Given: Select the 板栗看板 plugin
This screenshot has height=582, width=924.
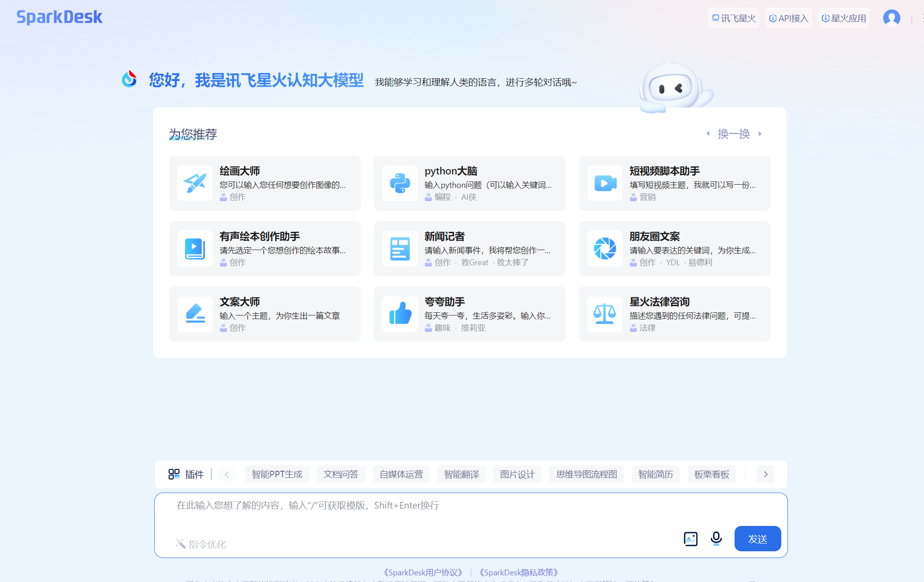Looking at the screenshot, I should (x=711, y=474).
